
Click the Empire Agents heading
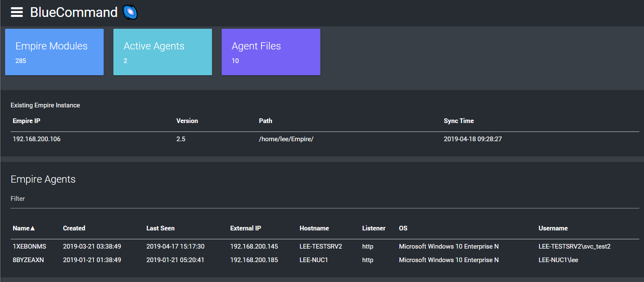tap(43, 179)
